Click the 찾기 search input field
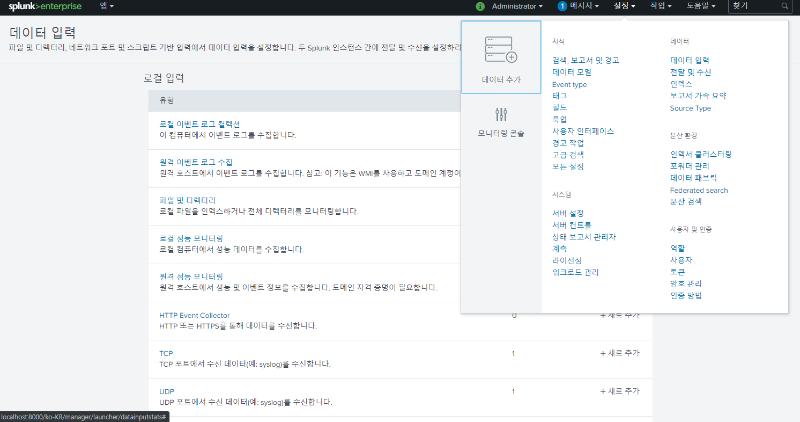 pyautogui.click(x=755, y=7)
